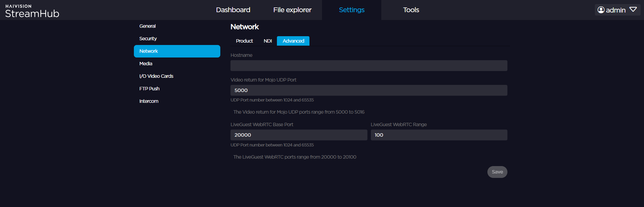Click the admin user profile icon
644x207 pixels.
click(601, 10)
